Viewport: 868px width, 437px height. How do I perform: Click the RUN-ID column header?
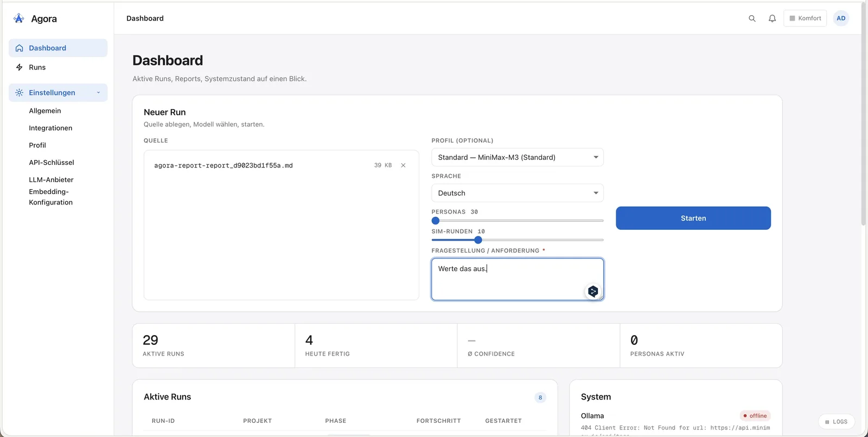coord(163,421)
